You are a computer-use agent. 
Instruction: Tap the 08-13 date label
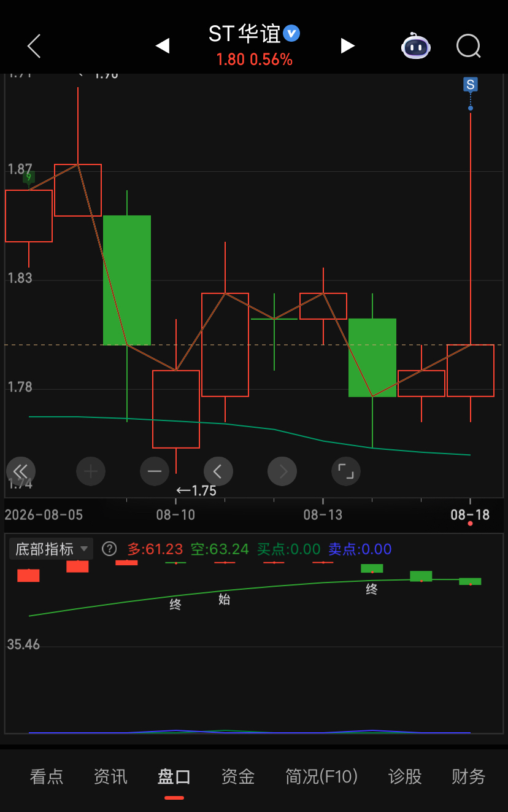pos(323,514)
